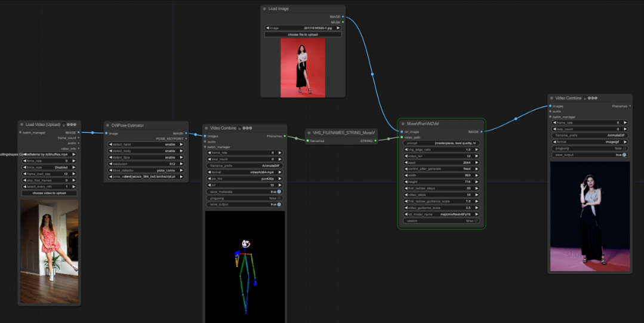Click the MuseVRunVid2Vid node collapse dot
644x323 pixels.
[x=403, y=124]
